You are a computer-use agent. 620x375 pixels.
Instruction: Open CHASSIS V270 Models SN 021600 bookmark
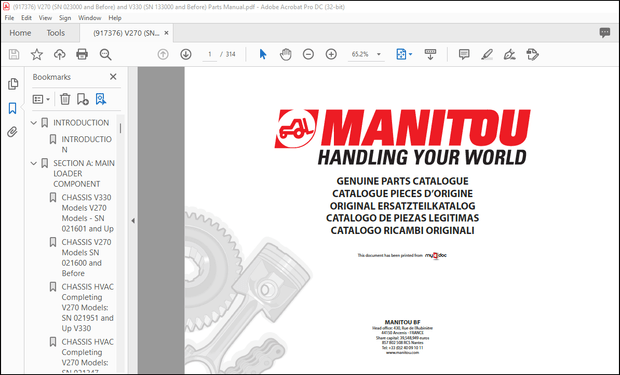tap(86, 258)
